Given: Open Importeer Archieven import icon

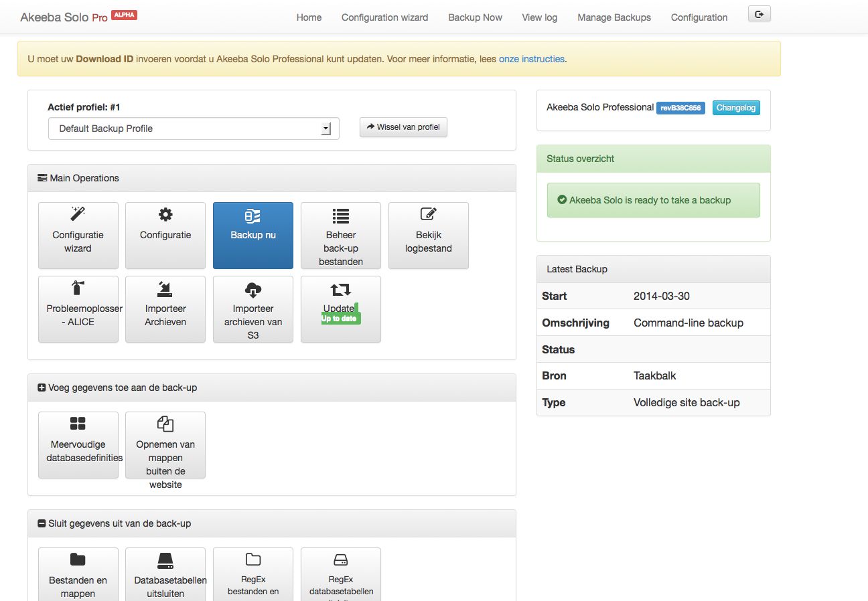Looking at the screenshot, I should [165, 288].
